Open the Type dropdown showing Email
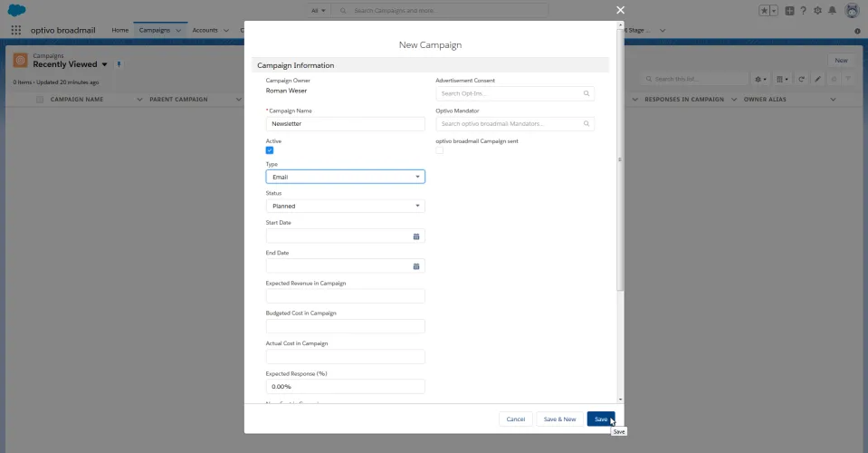Screen dimensions: 868x453 click(345, 177)
